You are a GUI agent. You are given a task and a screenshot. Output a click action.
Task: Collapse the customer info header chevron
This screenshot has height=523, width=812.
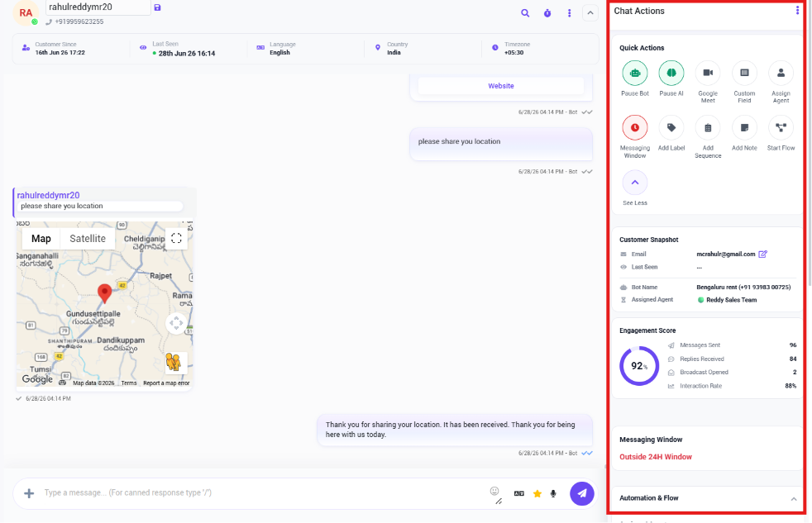click(x=590, y=13)
